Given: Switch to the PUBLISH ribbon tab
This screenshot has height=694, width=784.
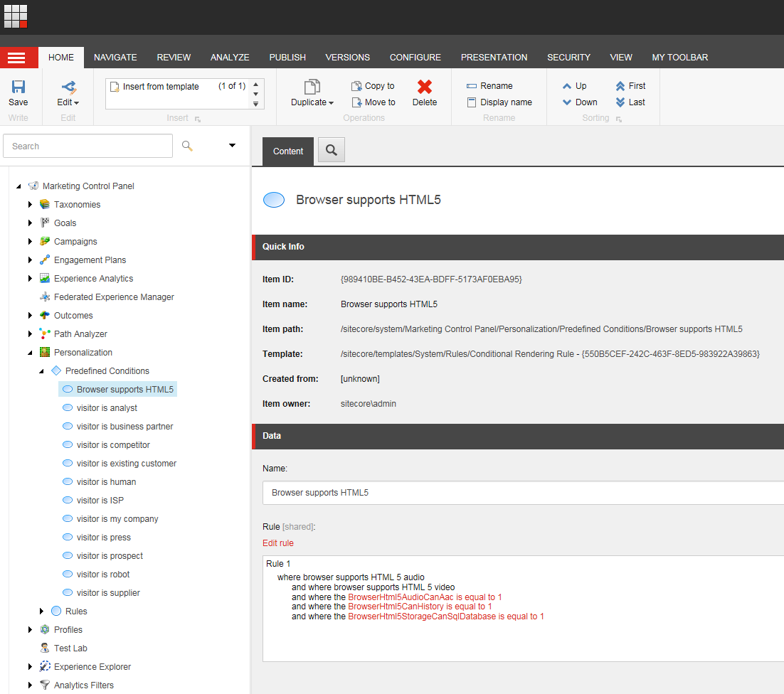Looking at the screenshot, I should point(287,58).
